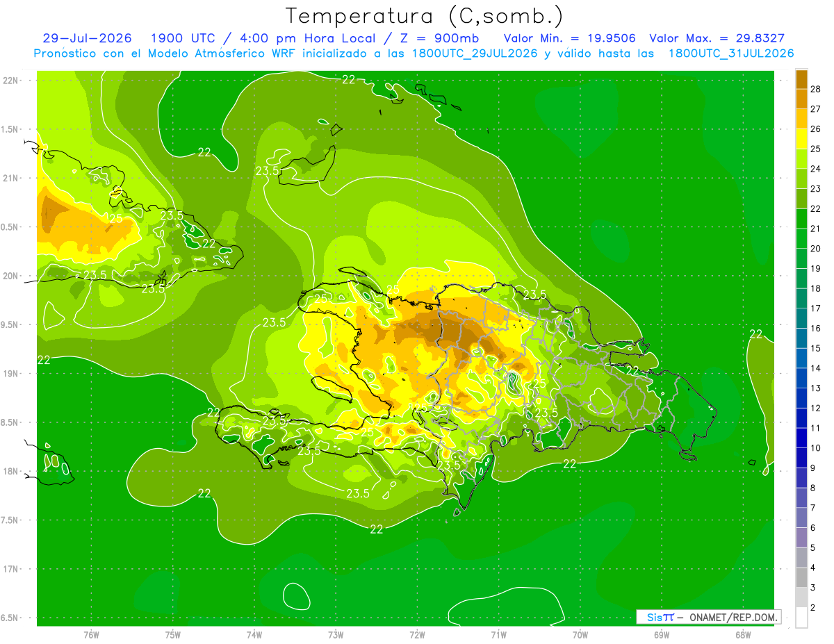This screenshot has height=644, width=834.
Task: Click the '74W' longitude axis label
Action: 254,634
